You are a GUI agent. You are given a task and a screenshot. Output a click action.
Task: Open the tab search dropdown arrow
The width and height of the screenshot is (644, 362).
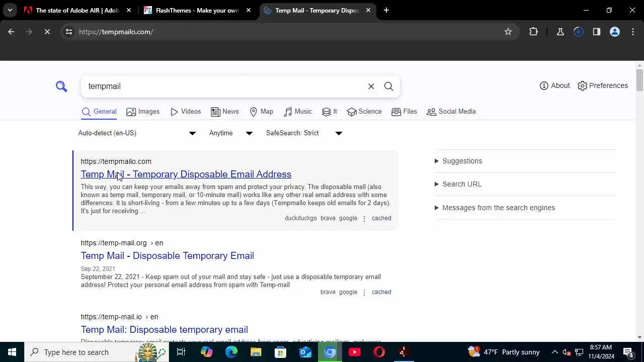pyautogui.click(x=10, y=10)
